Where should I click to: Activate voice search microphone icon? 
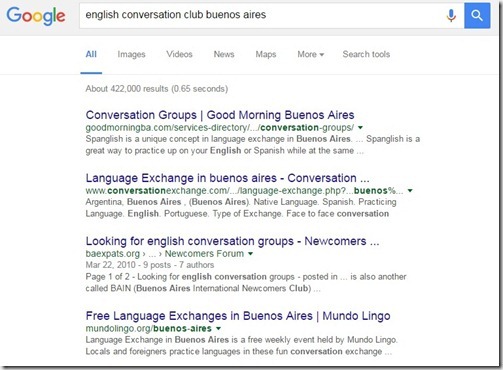pyautogui.click(x=451, y=15)
